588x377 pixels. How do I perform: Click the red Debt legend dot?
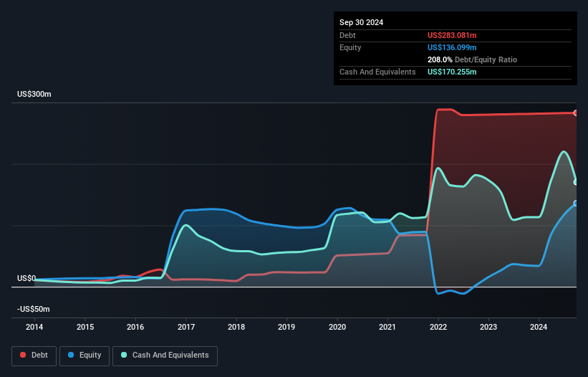[x=23, y=355]
